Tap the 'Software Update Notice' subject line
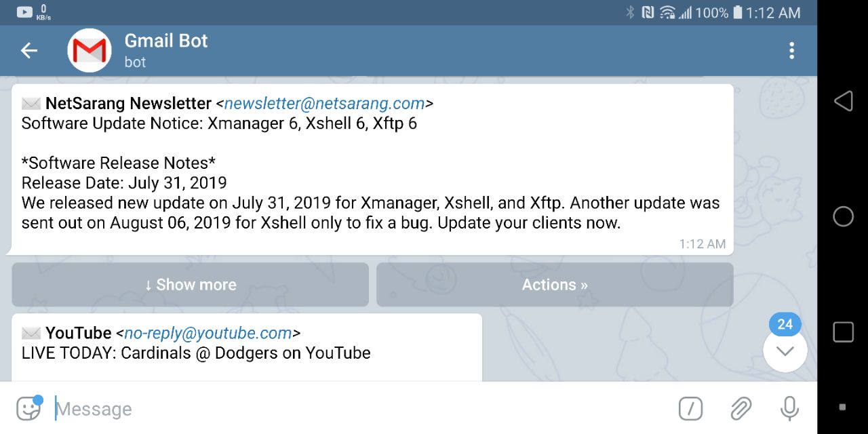Image resolution: width=868 pixels, height=434 pixels. (x=219, y=124)
